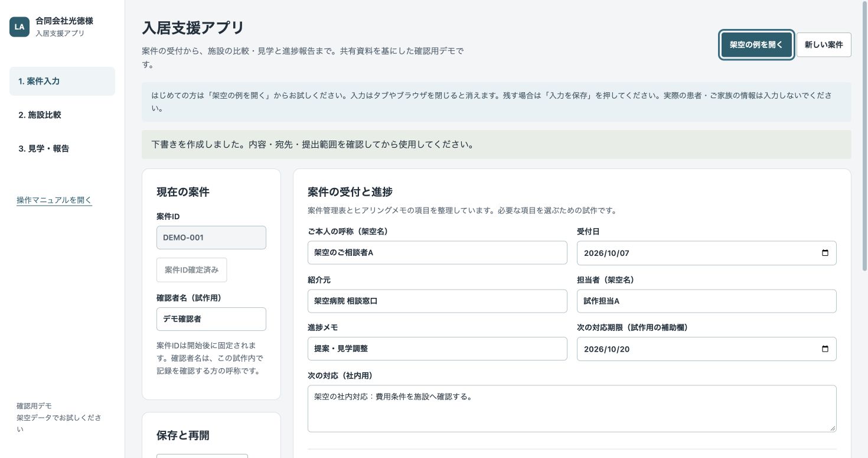Open the 操作マニュアルを開く link
This screenshot has width=868, height=458.
[x=54, y=200]
